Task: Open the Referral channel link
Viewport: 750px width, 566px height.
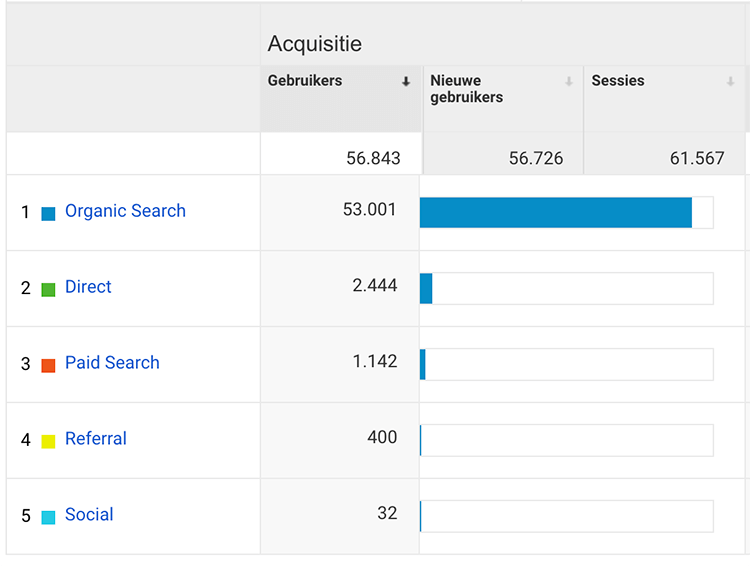Action: click(x=96, y=439)
